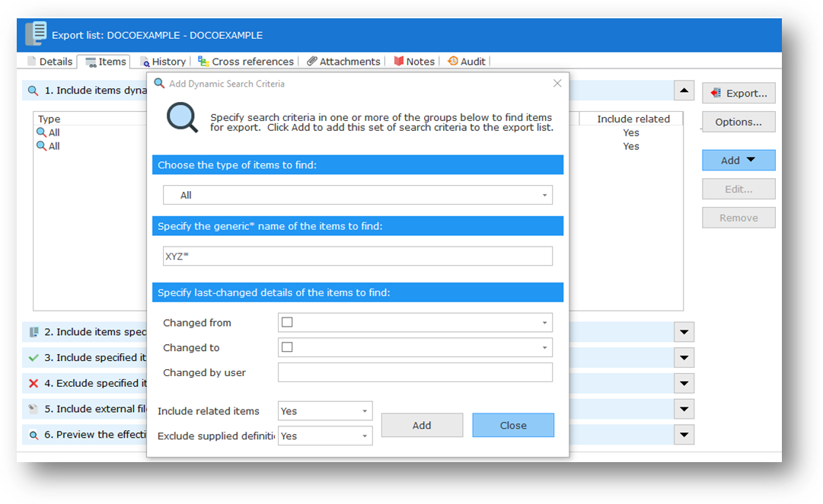Expand section 6 Preview the effect
Viewport: 823px width, 504px height.
684,435
